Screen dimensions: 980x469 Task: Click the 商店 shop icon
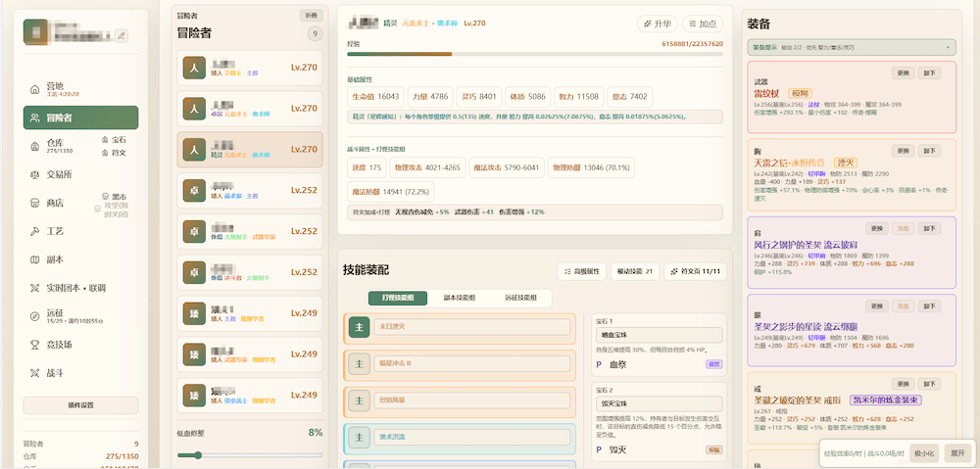(x=35, y=203)
